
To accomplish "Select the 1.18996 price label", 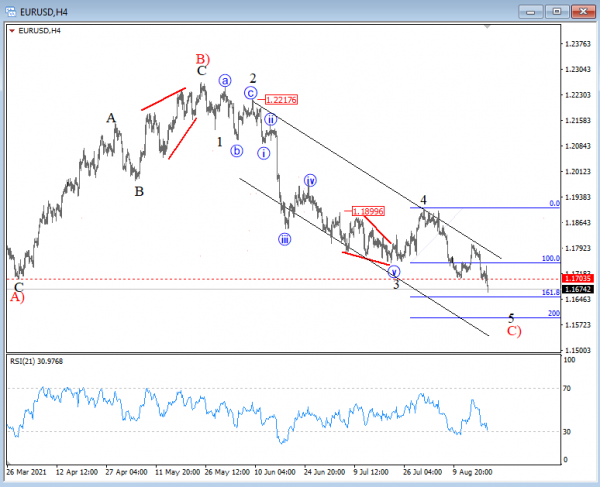I will [368, 211].
